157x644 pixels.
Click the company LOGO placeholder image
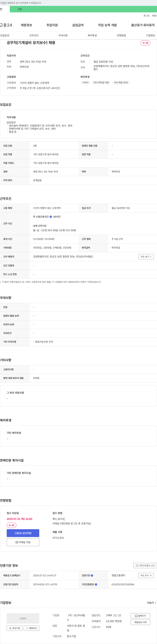(x=23, y=618)
